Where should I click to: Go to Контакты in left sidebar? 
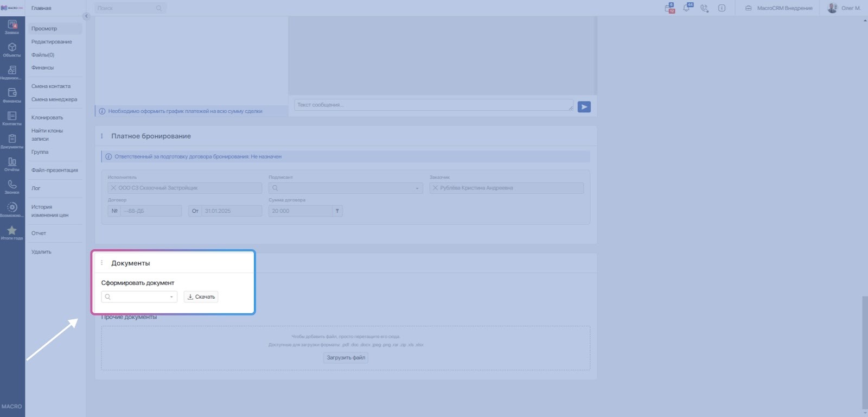coord(12,118)
